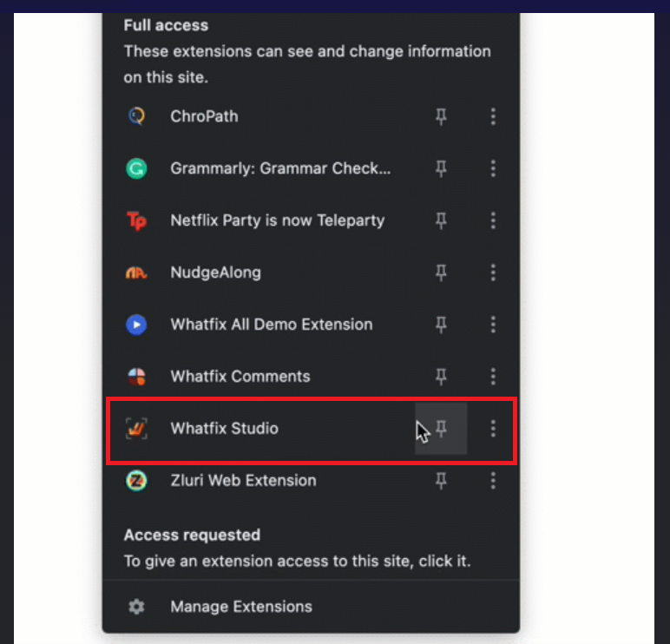670x644 pixels.
Task: Click the Zluri Web Extension icon
Action: (x=136, y=481)
